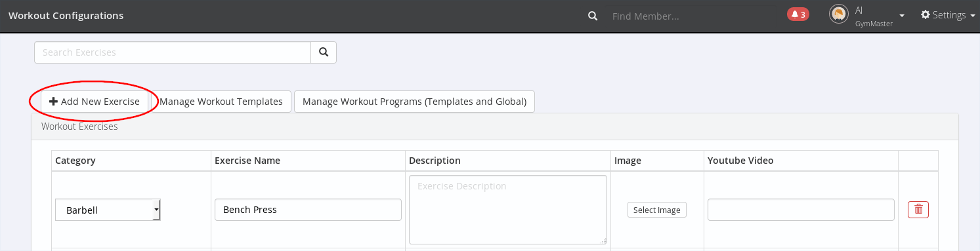This screenshot has width=980, height=251.
Task: Click the Exercise Name column header
Action: (247, 161)
